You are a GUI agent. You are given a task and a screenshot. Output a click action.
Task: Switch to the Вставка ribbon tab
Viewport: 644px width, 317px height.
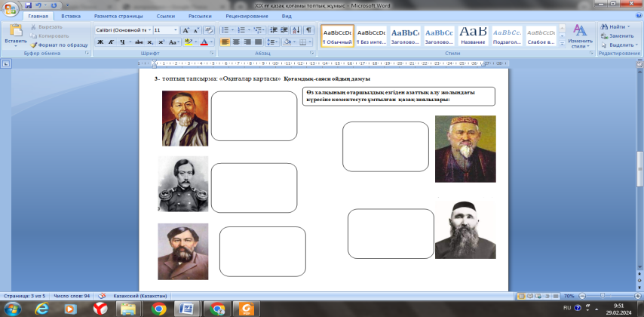[x=71, y=15]
